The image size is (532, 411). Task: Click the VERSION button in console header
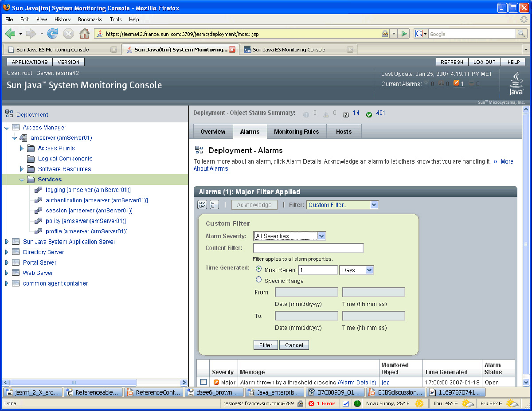pos(69,62)
